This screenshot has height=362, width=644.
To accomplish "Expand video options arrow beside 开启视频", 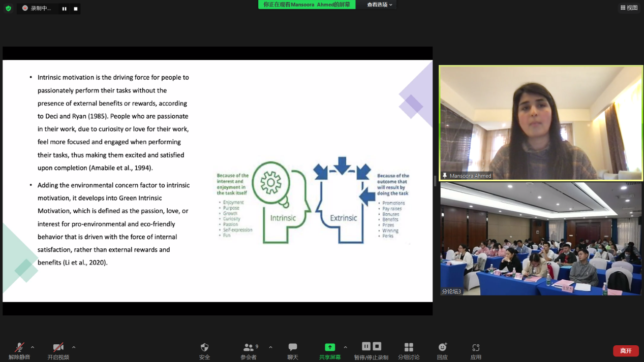I will [x=74, y=348].
